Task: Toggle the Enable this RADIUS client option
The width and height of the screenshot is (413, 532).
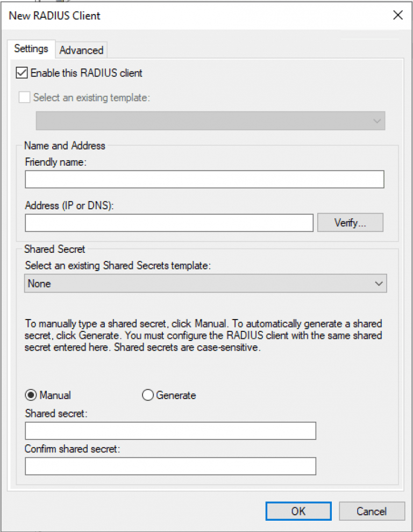Action: 22,73
